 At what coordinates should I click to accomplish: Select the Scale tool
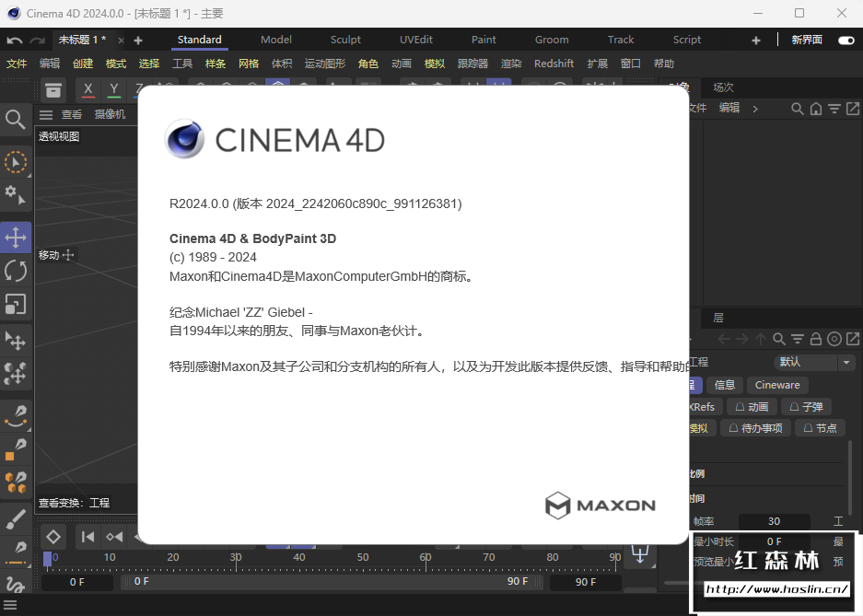point(16,304)
